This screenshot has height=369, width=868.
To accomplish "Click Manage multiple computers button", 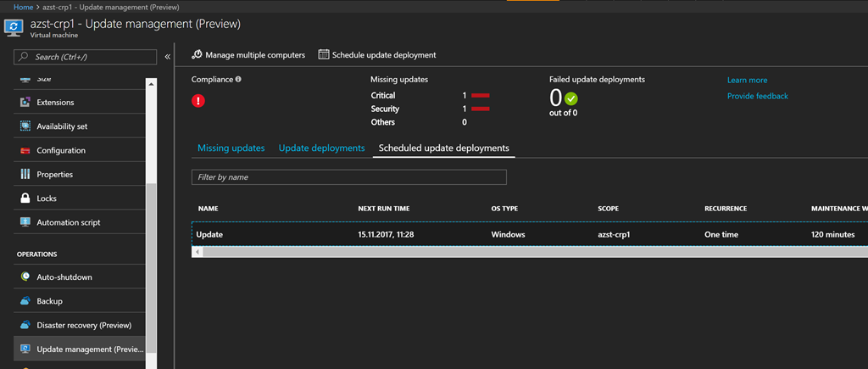I will tap(248, 55).
